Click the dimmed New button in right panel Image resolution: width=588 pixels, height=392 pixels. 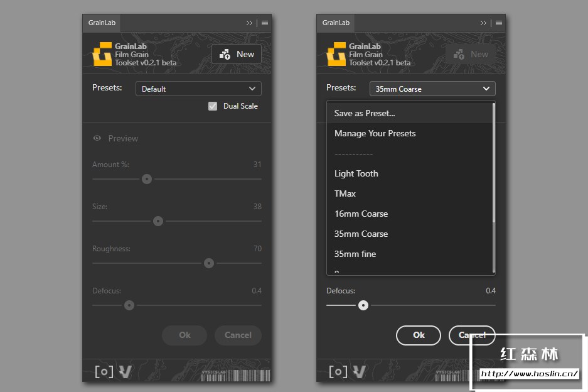[x=471, y=55]
